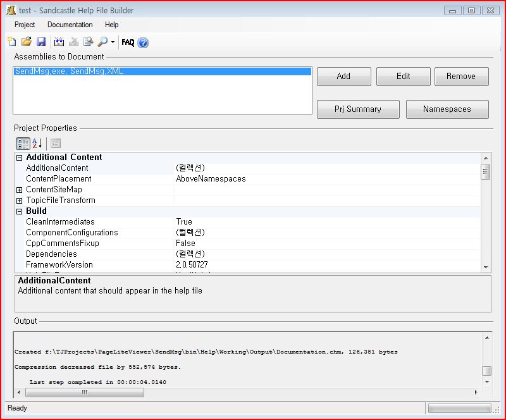
Task: Open the Project menu
Action: coord(25,25)
